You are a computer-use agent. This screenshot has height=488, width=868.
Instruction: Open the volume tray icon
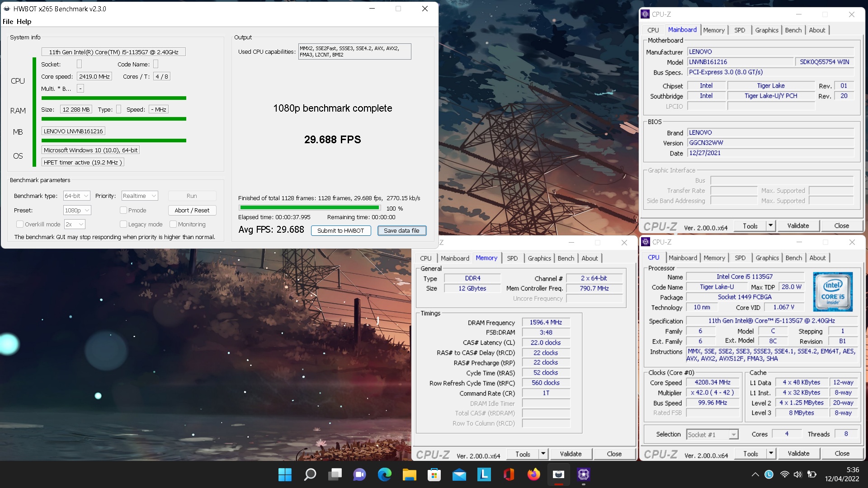[798, 474]
